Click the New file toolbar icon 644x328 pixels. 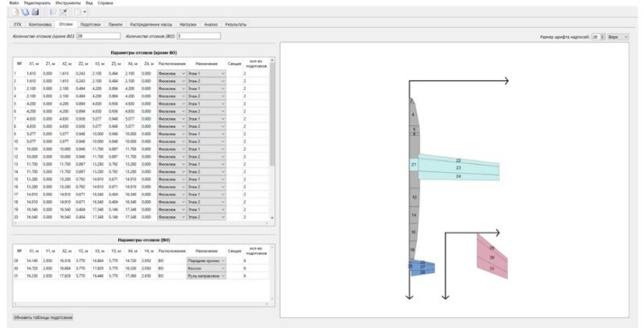(17, 13)
